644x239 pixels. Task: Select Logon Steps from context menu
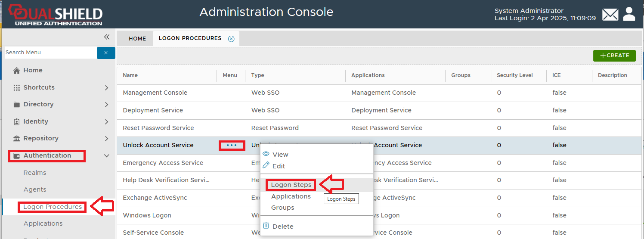pyautogui.click(x=291, y=185)
